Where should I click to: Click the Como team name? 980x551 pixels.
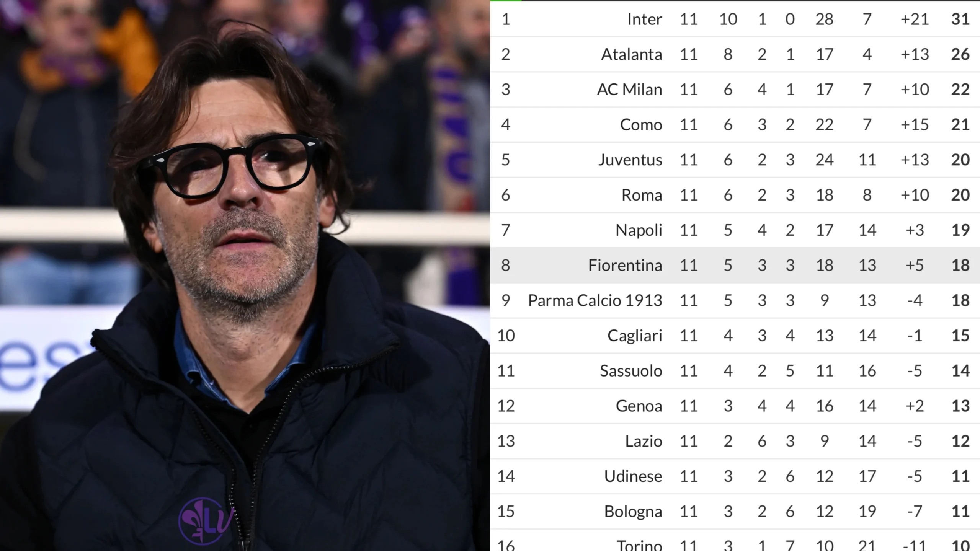[x=641, y=125]
